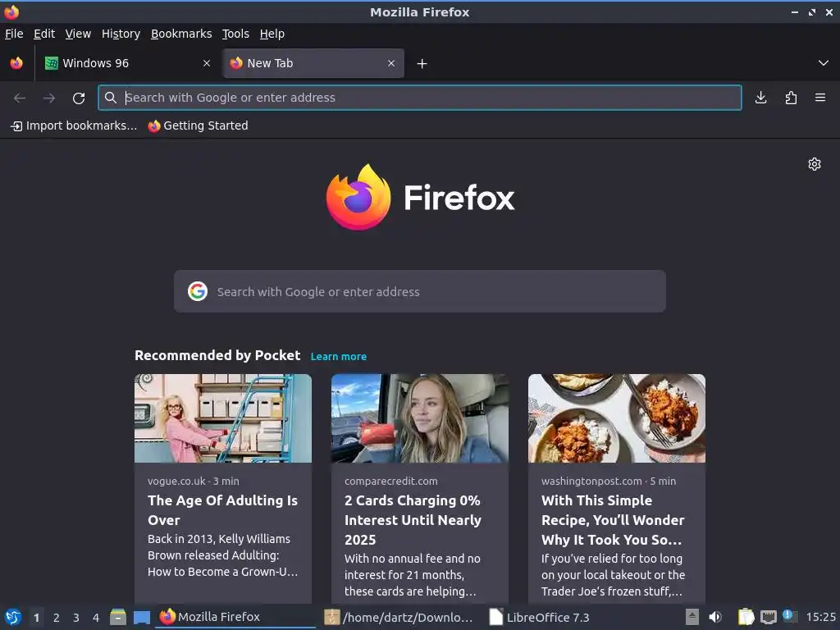The width and height of the screenshot is (840, 630).
Task: Open the desktop start menu icon in taskbar
Action: pos(13,617)
